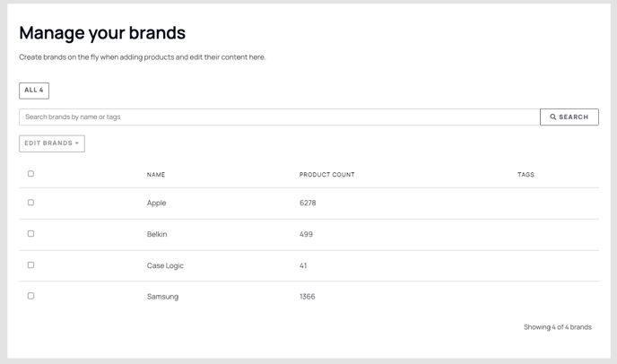Click the Search button
The width and height of the screenshot is (617, 364).
click(x=569, y=117)
